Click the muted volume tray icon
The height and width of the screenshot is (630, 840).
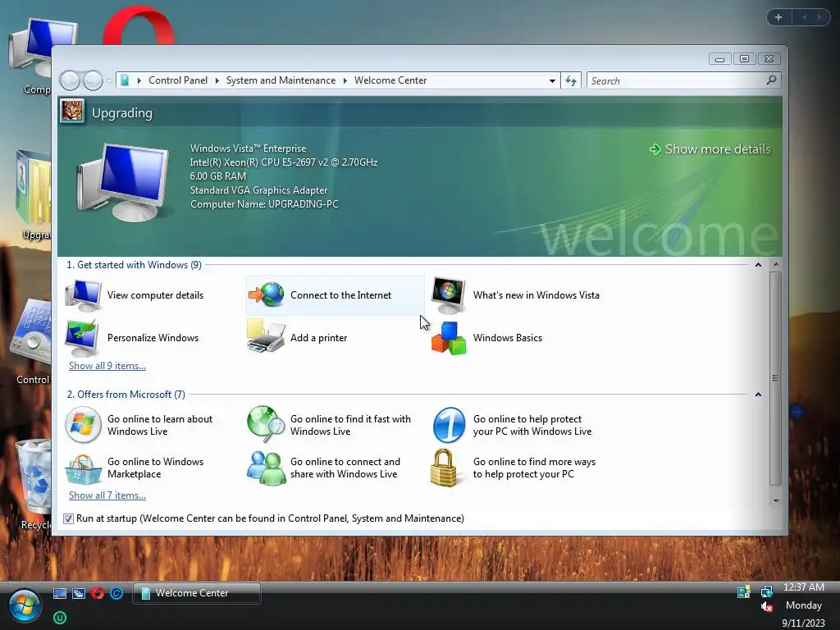coord(767,606)
